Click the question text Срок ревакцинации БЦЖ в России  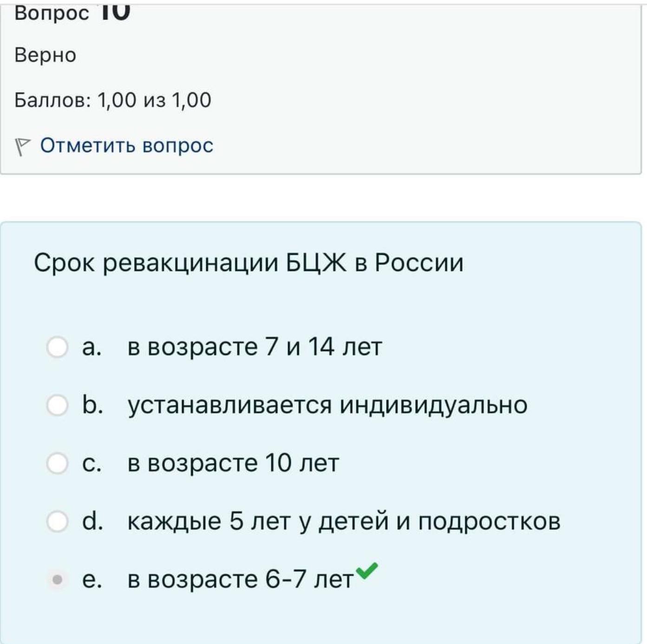(x=248, y=263)
